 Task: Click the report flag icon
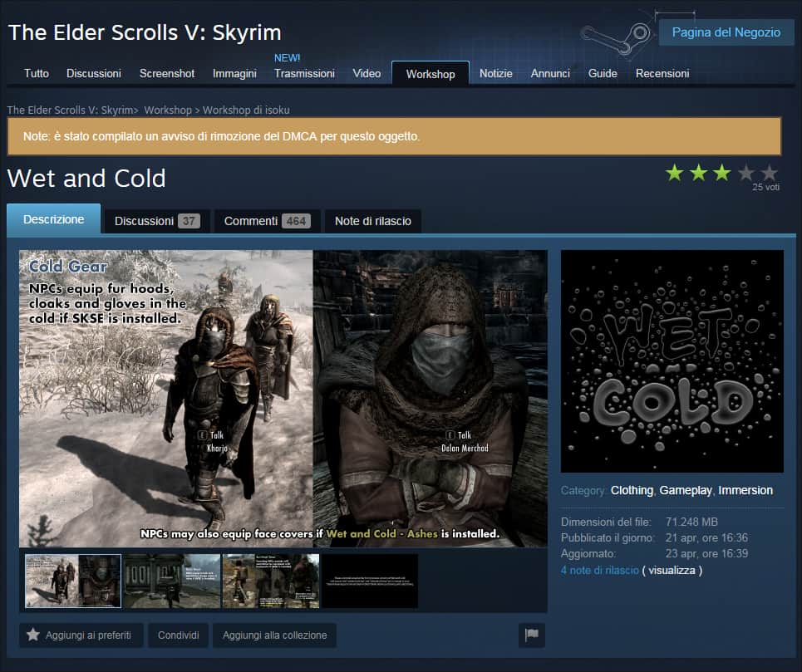(531, 635)
